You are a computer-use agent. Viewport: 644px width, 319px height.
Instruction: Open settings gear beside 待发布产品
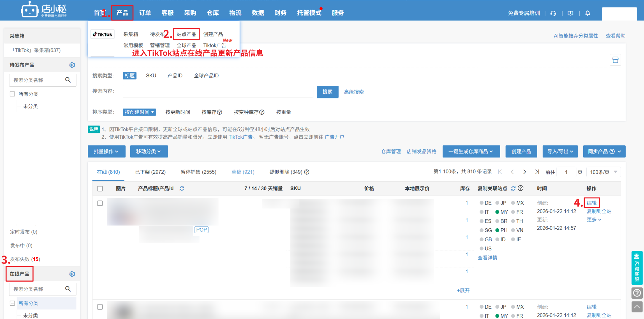tap(72, 65)
